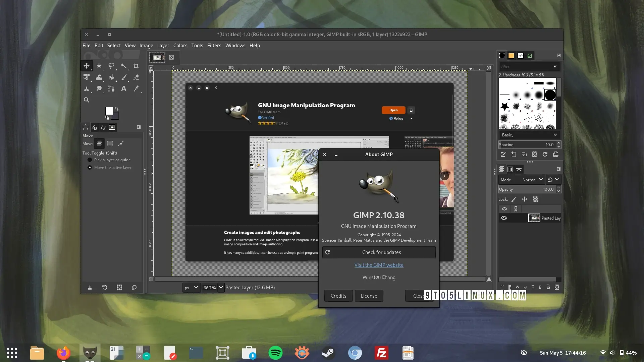
Task: Launch Spotify from the taskbar
Action: coord(275,353)
